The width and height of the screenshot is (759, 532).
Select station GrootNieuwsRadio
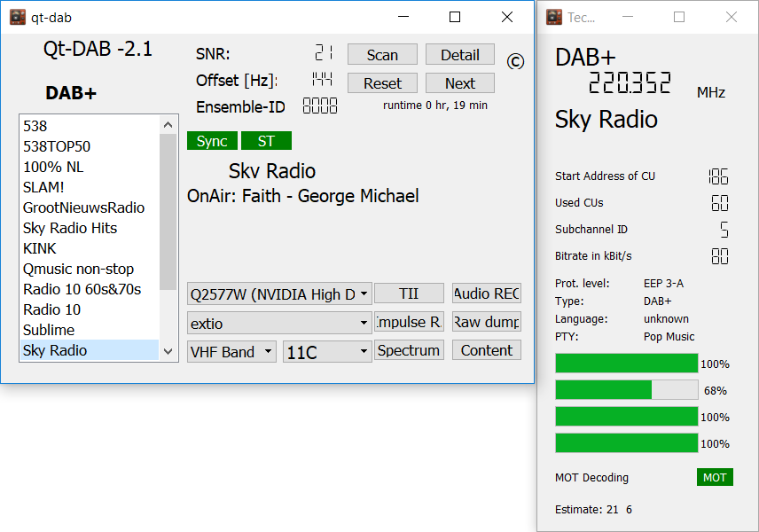coord(90,207)
